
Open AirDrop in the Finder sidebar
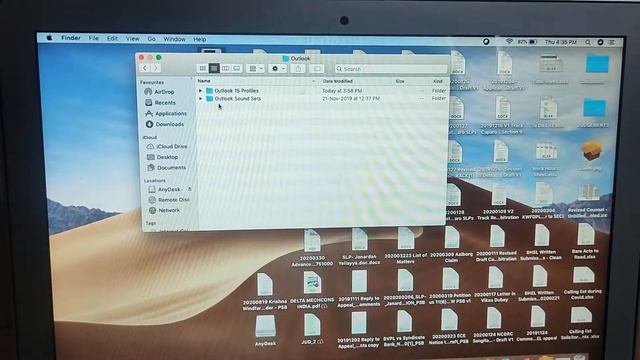pyautogui.click(x=160, y=92)
